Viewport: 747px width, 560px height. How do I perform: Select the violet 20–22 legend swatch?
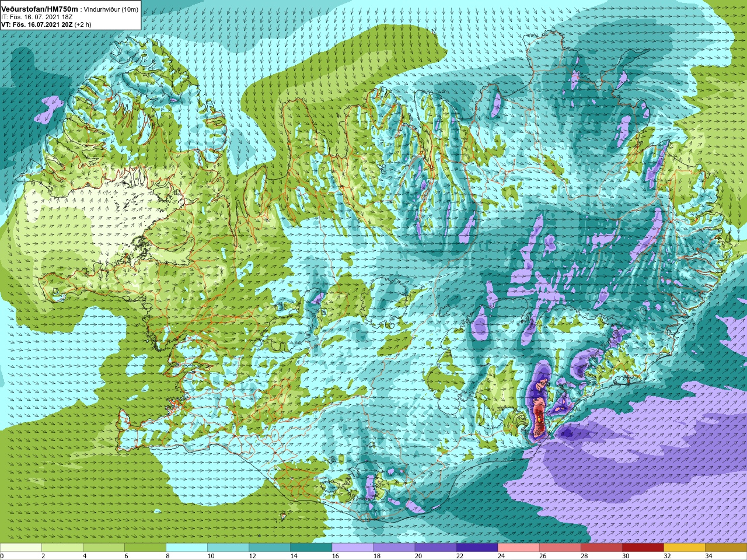point(435,548)
